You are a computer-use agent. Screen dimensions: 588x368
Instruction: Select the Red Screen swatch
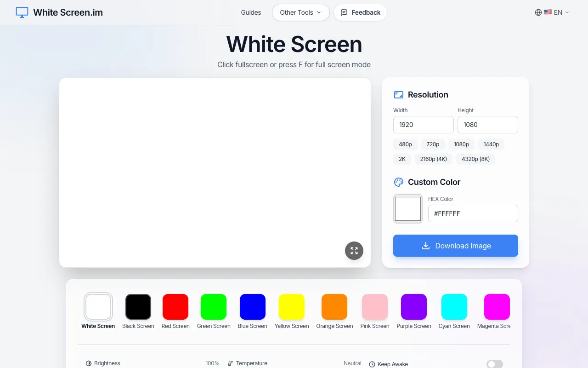[x=175, y=307]
